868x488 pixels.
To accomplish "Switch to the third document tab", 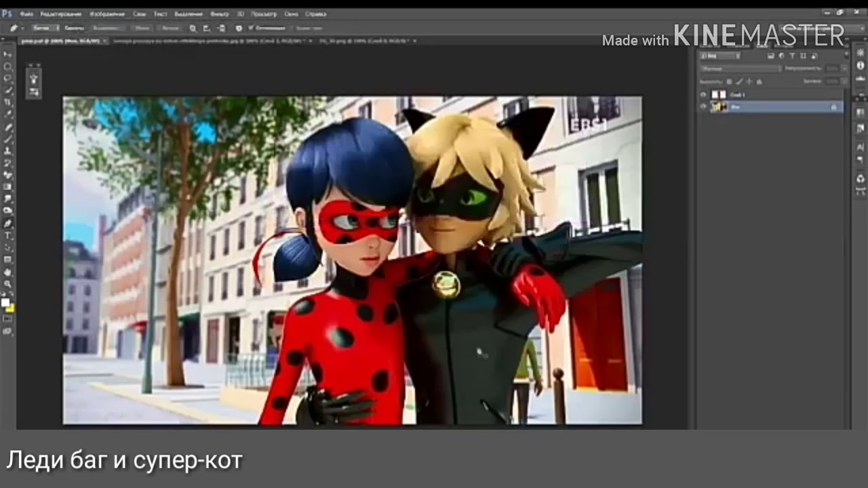I will 366,41.
